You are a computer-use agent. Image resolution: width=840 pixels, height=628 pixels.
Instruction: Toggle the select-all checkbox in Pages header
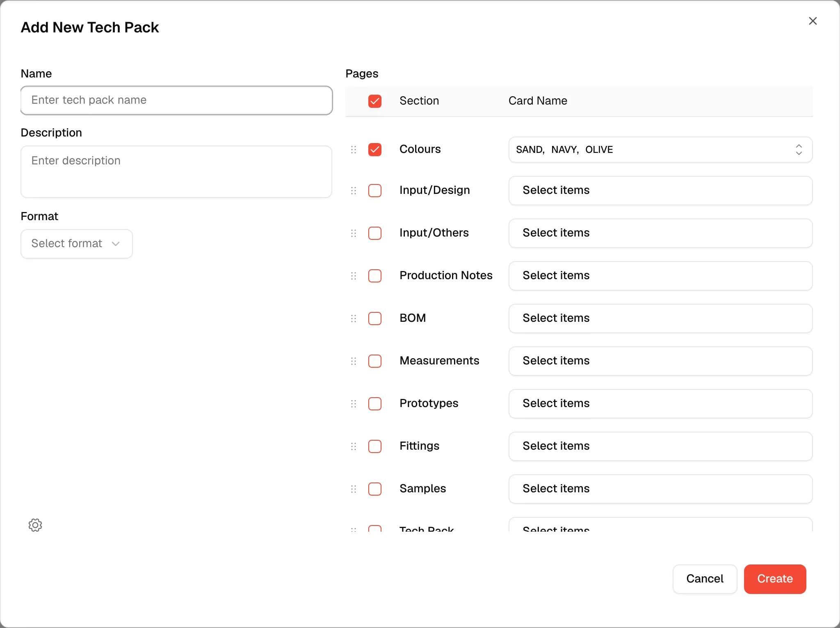[x=375, y=101]
